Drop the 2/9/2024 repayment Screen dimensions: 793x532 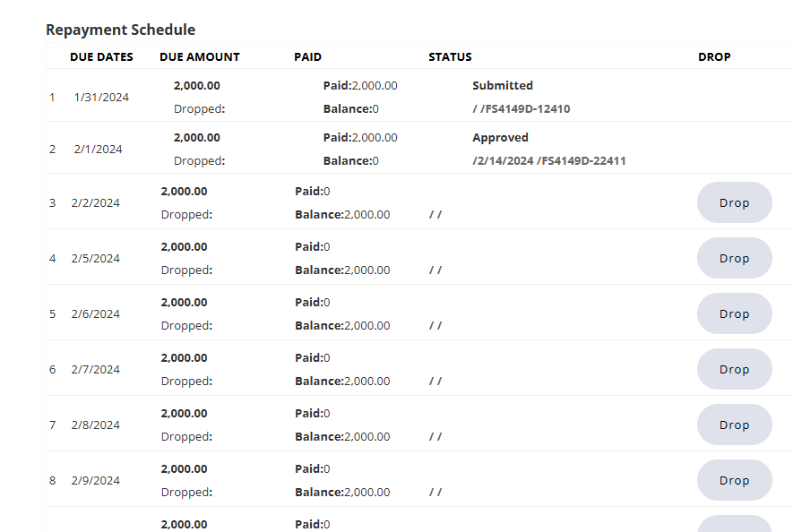[x=734, y=480]
